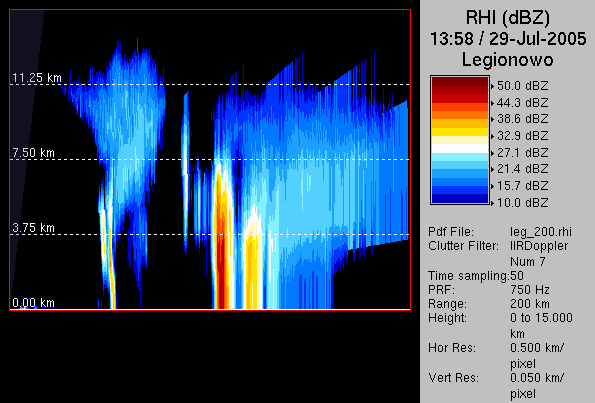Click the yellow color band in legend
Screen dimensions: 595x403
click(x=460, y=132)
